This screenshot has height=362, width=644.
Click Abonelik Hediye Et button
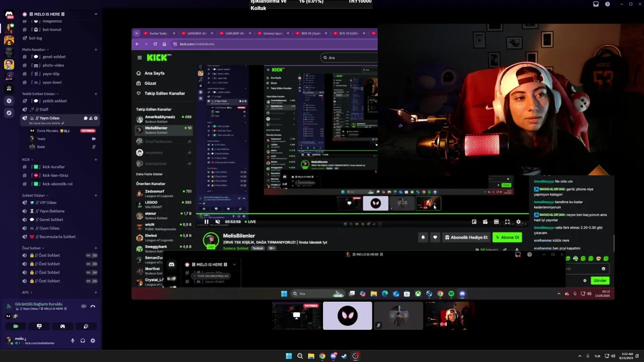466,237
